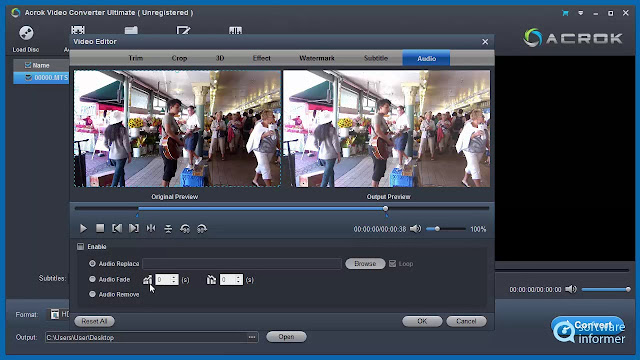Image resolution: width=640 pixels, height=360 pixels.
Task: Increase the fade-out seconds stepper
Action: point(238,277)
